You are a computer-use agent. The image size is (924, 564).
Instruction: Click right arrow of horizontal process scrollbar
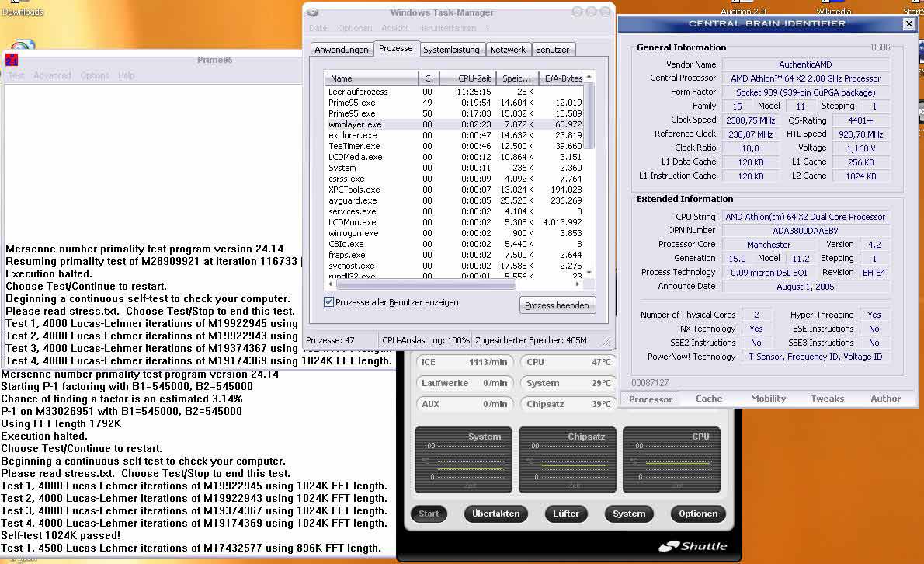[x=578, y=284]
